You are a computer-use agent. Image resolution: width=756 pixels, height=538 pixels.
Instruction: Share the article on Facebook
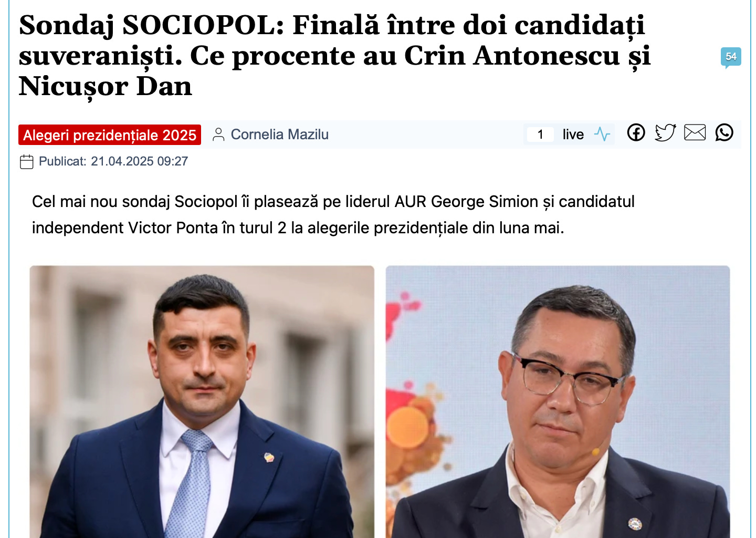click(636, 132)
